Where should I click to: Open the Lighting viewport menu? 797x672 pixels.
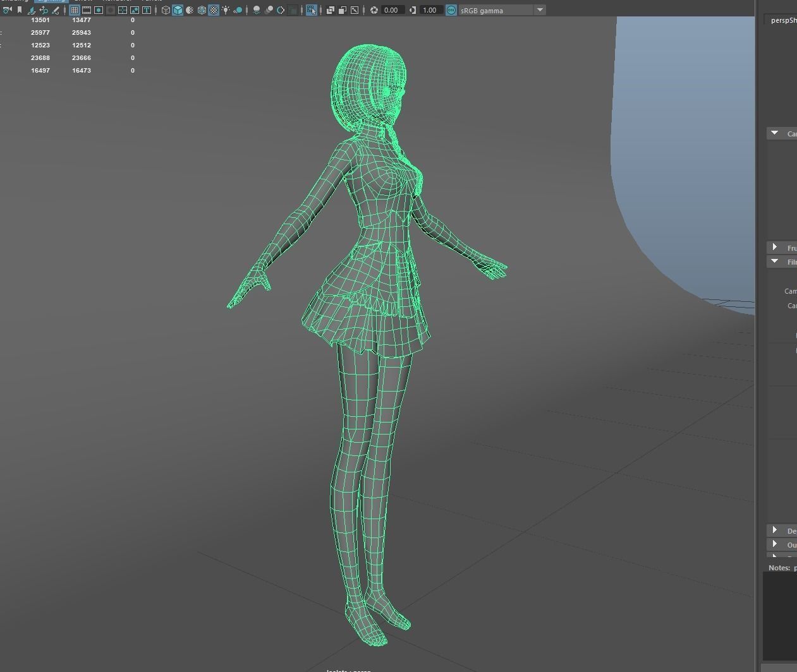tap(50, 1)
